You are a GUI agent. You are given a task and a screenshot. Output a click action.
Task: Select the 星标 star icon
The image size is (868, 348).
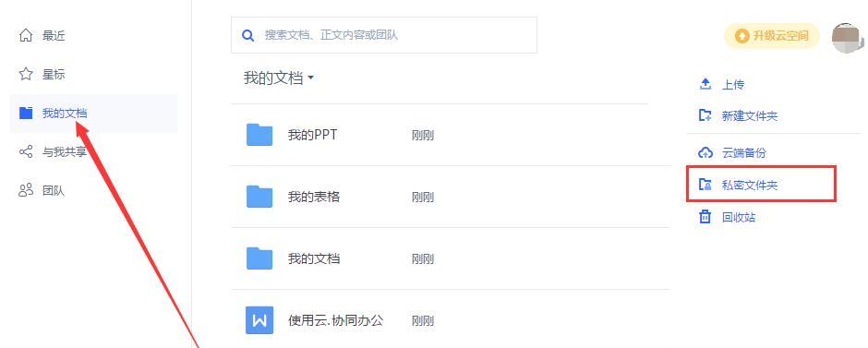tap(26, 74)
